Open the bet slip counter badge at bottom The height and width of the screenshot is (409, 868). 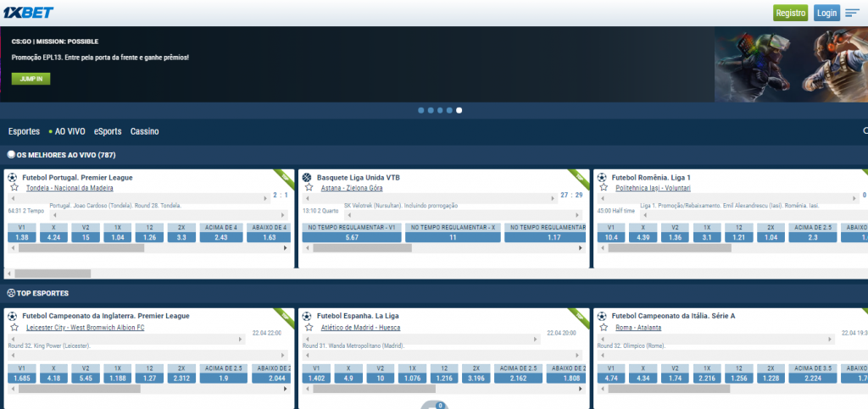pos(441,405)
